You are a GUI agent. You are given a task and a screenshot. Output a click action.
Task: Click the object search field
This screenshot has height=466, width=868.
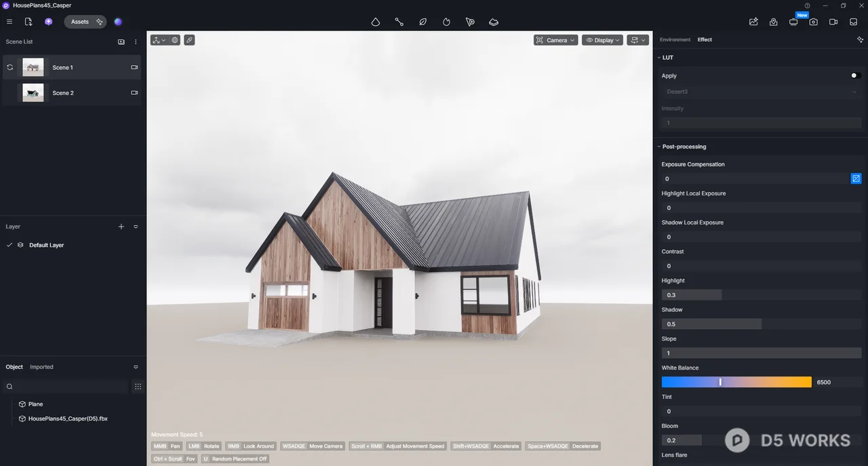tap(66, 387)
